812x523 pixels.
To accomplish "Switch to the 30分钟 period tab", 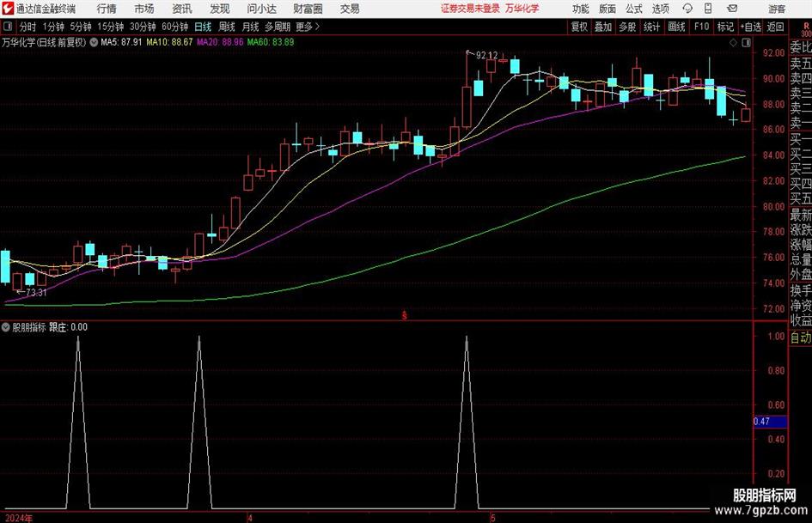I will 143,27.
